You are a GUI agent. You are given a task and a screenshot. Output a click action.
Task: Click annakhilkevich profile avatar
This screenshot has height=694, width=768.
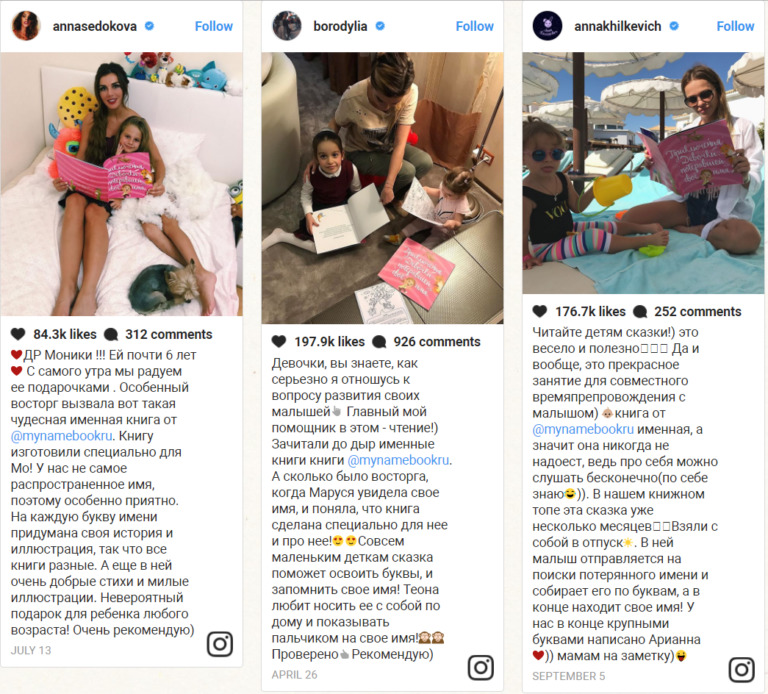[547, 25]
